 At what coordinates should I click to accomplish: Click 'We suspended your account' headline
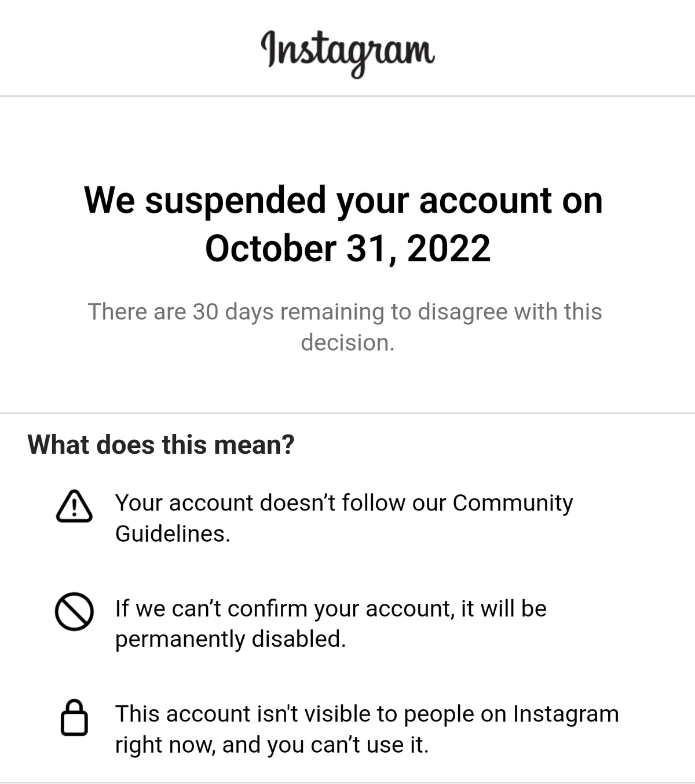[343, 200]
